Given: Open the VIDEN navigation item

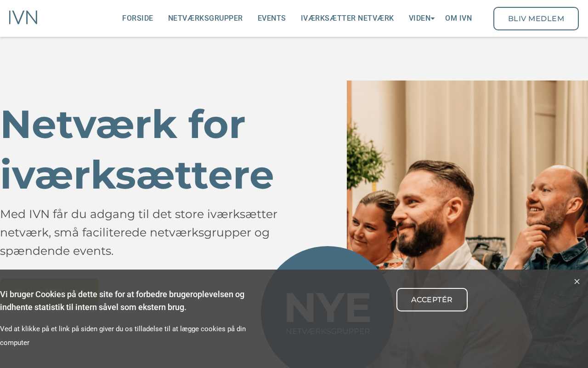Looking at the screenshot, I should 420,18.
